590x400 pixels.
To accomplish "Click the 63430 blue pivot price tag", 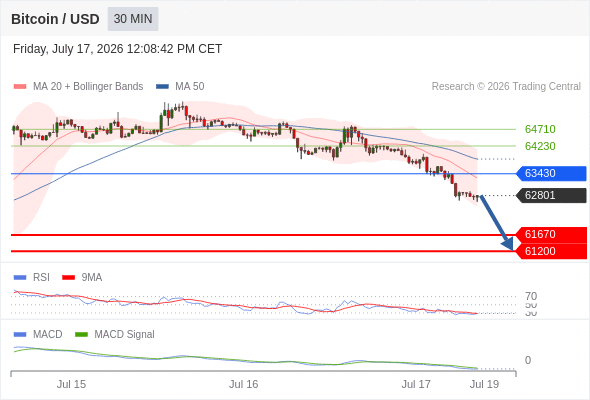I will click(x=551, y=173).
